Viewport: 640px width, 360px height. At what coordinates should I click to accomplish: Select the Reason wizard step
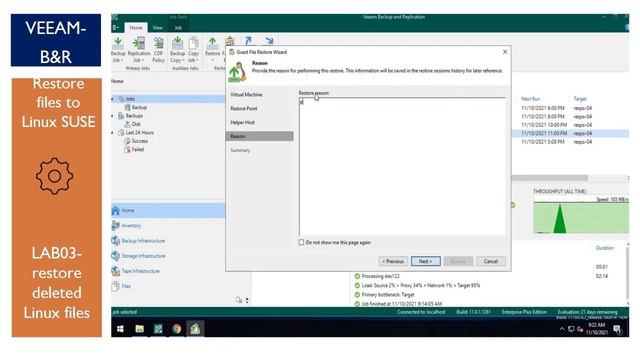(259, 136)
